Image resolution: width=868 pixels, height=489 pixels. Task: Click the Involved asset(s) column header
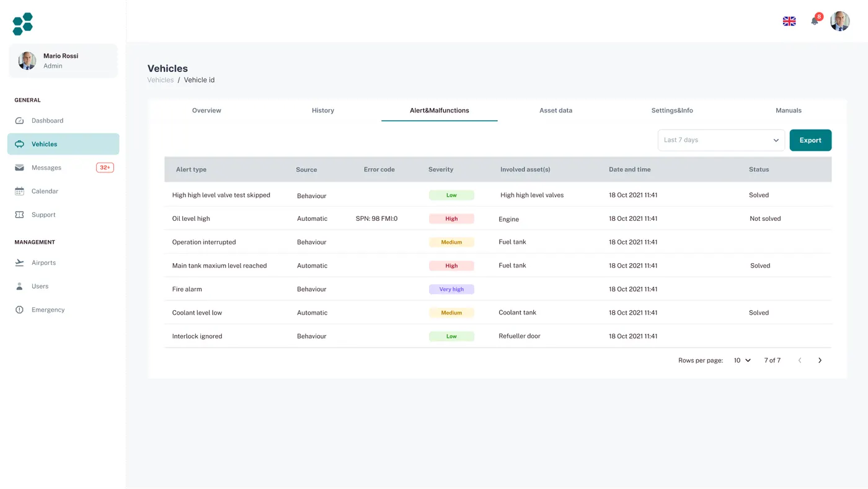525,169
